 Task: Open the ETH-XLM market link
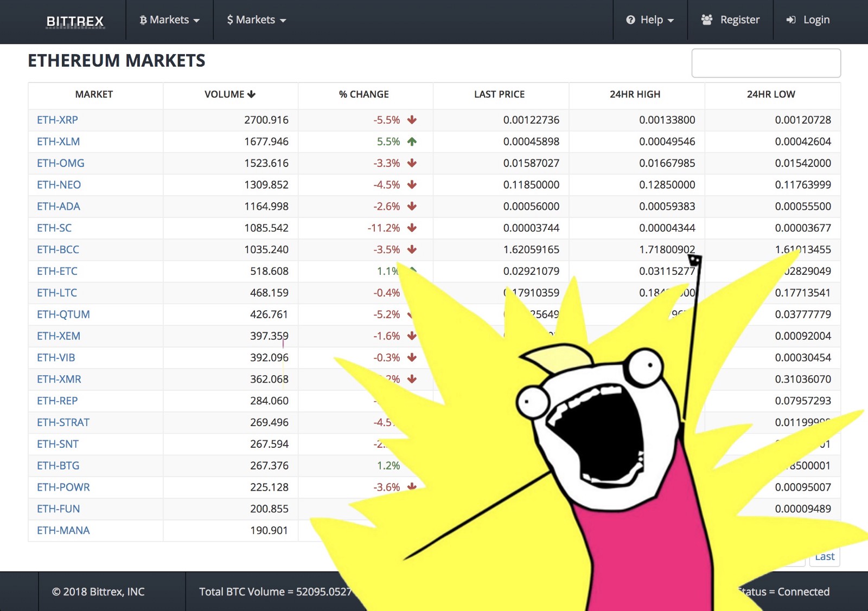[x=59, y=142]
